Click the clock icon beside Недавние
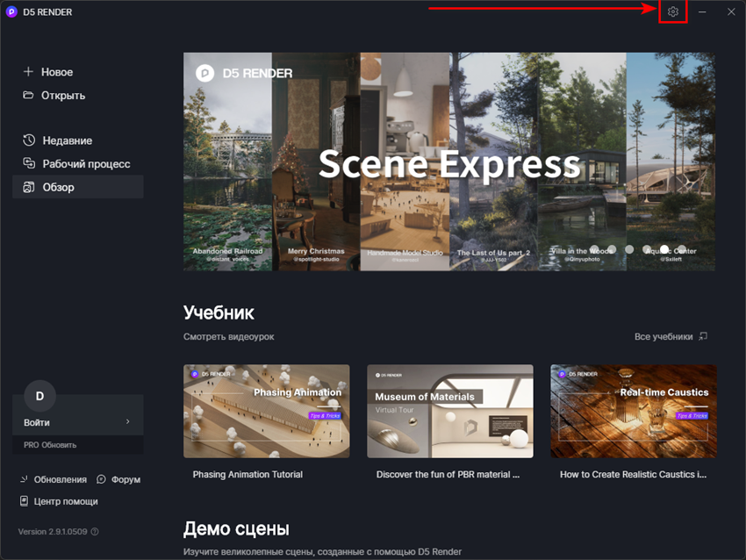 click(29, 140)
